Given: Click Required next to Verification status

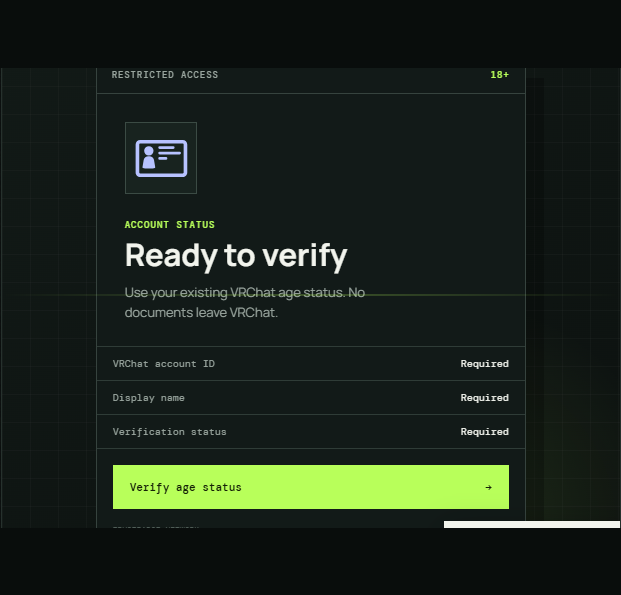Looking at the screenshot, I should 484,432.
